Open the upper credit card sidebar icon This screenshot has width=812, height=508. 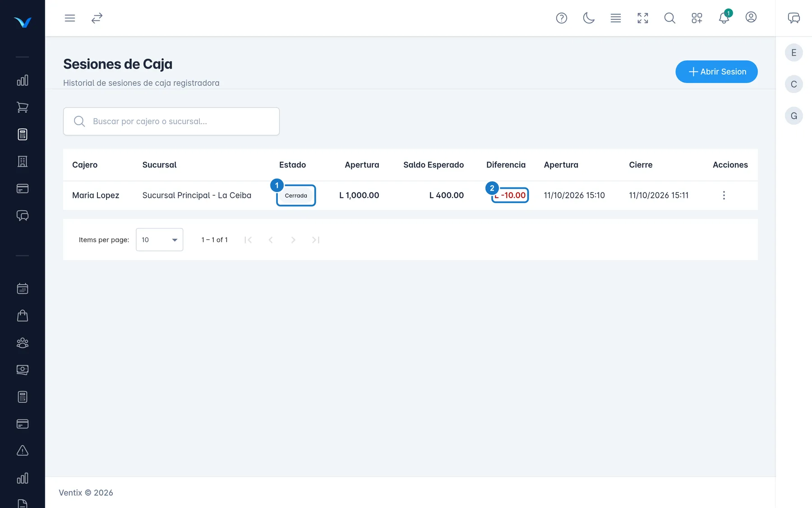23,189
